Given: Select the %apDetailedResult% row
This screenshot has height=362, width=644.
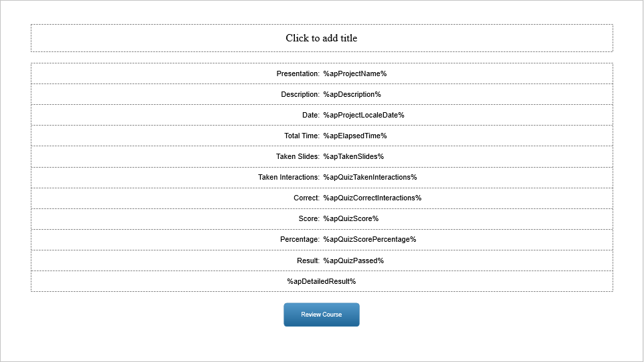Looking at the screenshot, I should click(322, 281).
